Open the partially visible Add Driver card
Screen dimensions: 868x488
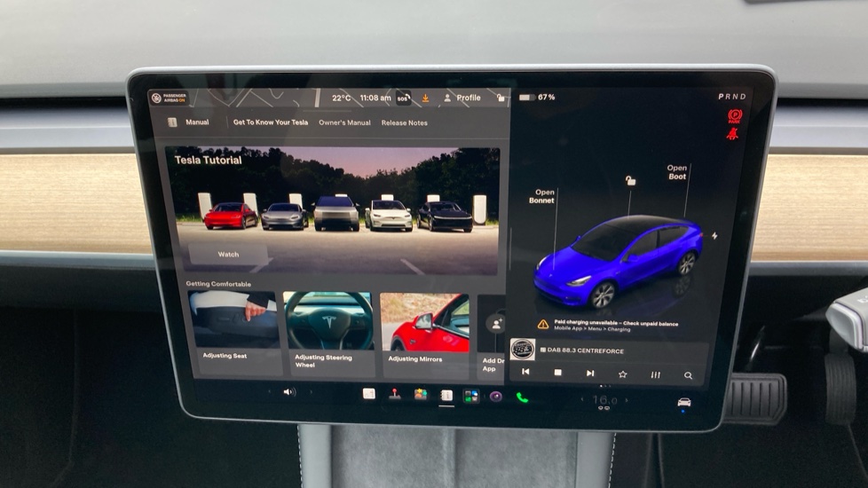coord(492,339)
